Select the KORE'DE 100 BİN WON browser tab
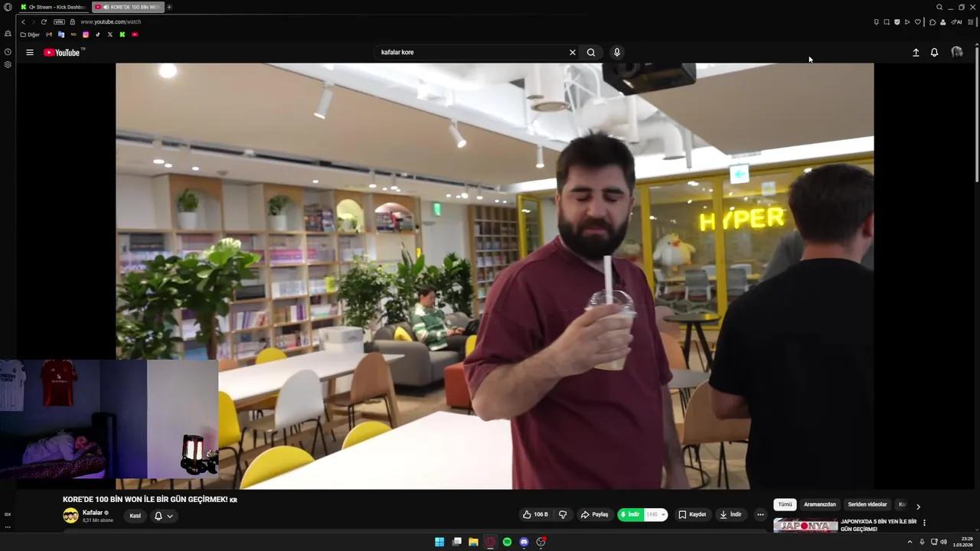Viewport: 980px width, 551px height. click(128, 7)
